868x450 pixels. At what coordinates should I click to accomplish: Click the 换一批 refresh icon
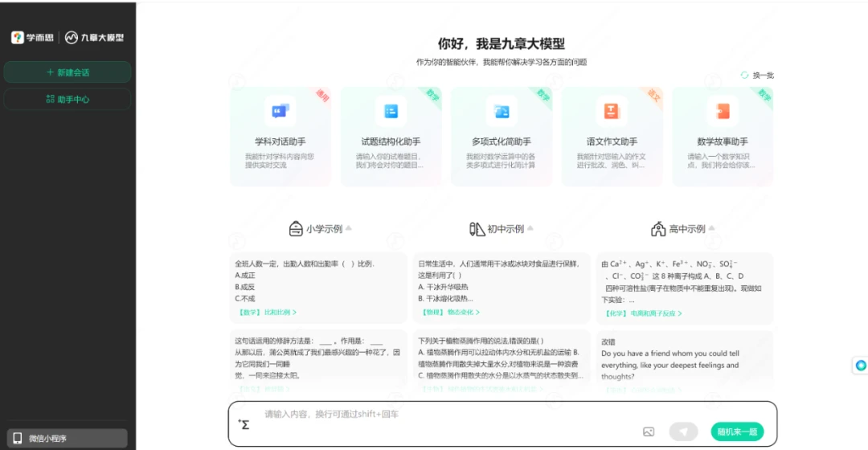(x=744, y=76)
